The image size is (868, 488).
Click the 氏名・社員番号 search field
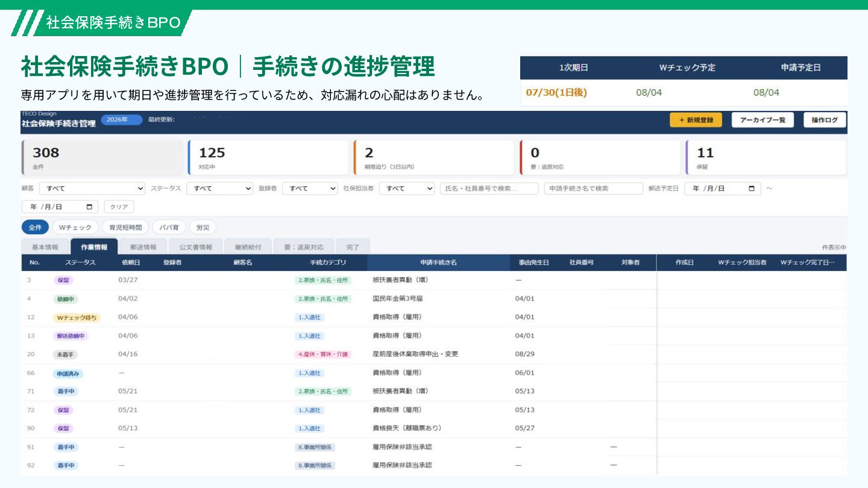[x=489, y=189]
